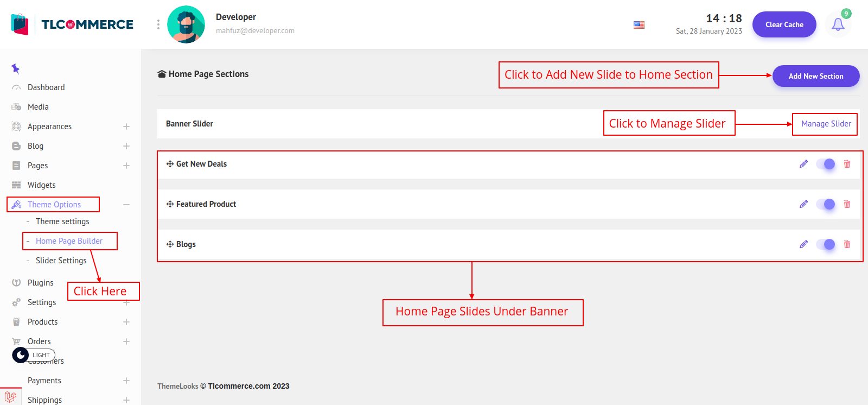This screenshot has height=405, width=868.
Task: Disable the Get New Deals toggle
Action: pyautogui.click(x=826, y=164)
